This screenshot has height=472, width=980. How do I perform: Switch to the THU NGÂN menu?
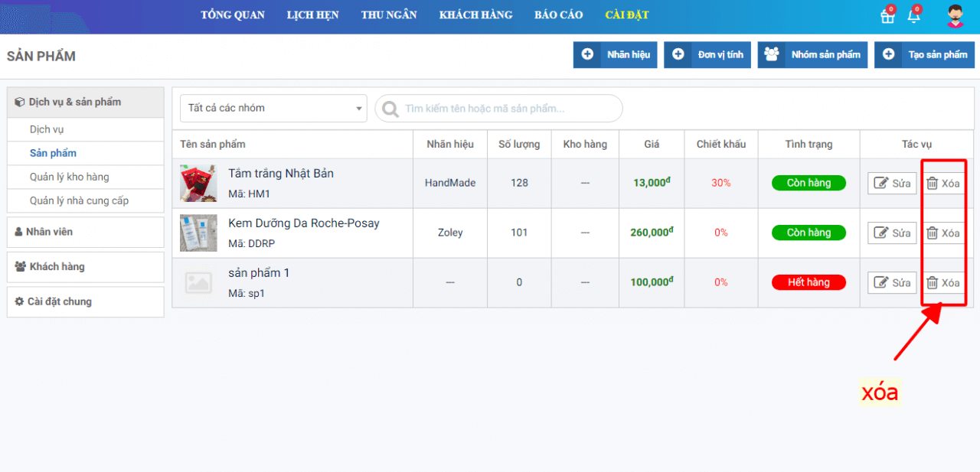(x=389, y=15)
